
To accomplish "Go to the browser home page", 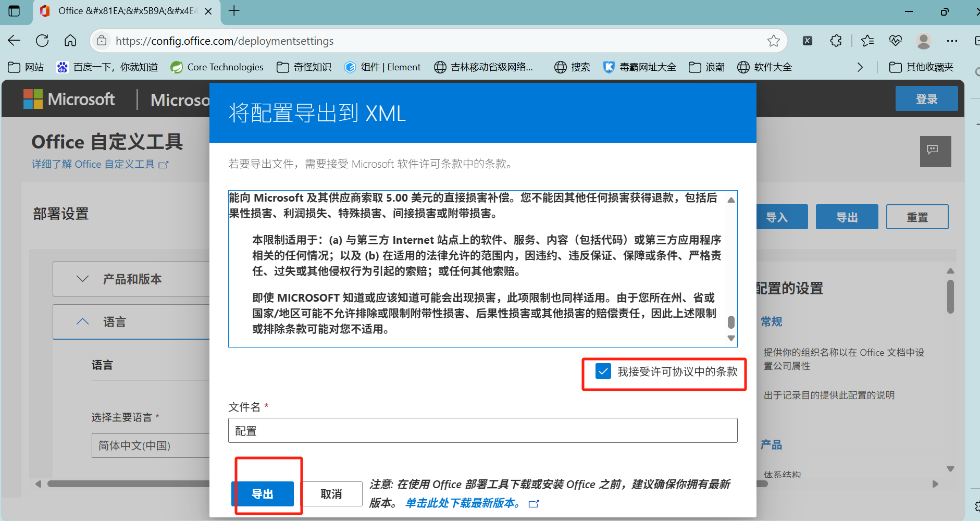I will [70, 41].
